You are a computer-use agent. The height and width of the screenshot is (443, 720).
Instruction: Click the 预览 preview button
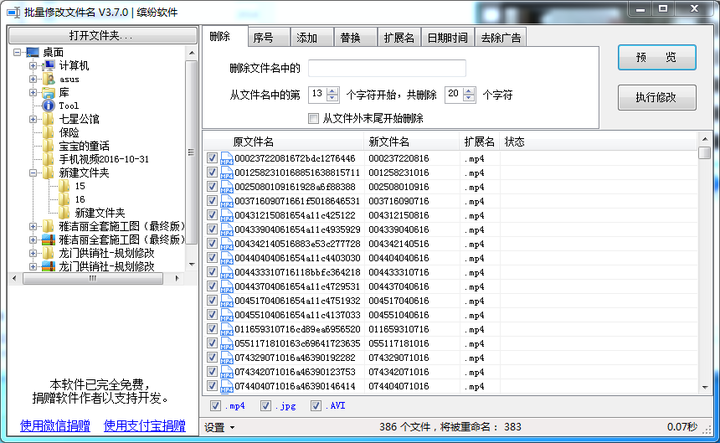coord(657,57)
